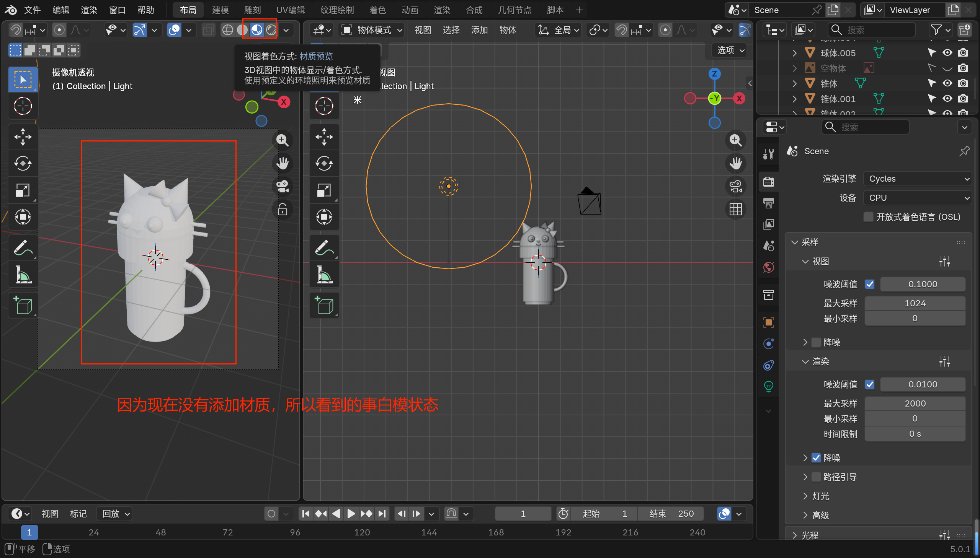Open World properties tab icon
980x558 pixels.
point(769,267)
